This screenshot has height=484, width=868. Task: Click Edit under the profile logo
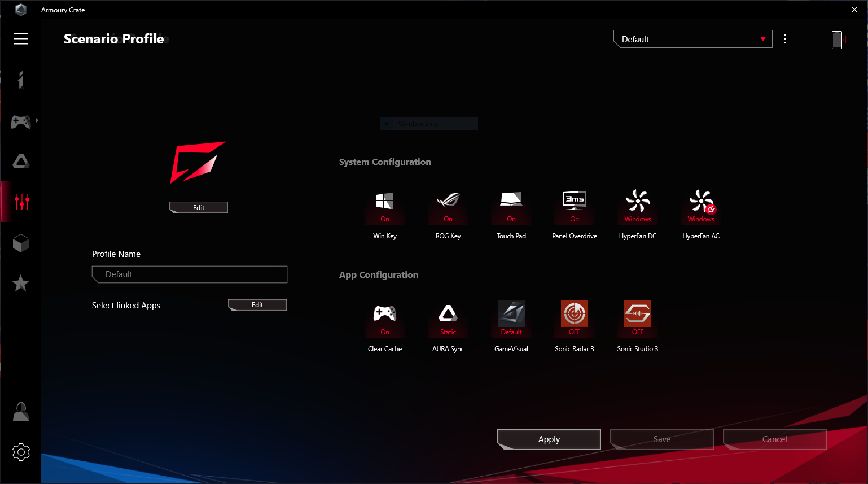point(199,207)
